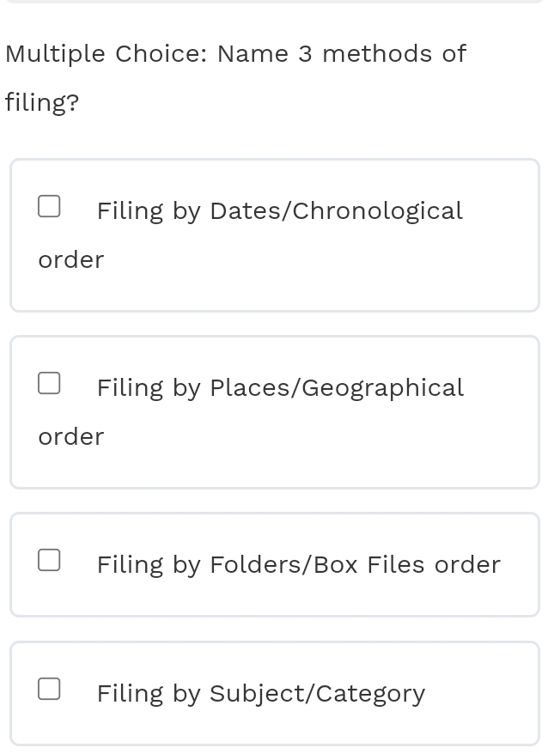This screenshot has width=560, height=754.
Task: Click the 'Filing by Dates/Chronological' label text
Action: click(x=279, y=211)
